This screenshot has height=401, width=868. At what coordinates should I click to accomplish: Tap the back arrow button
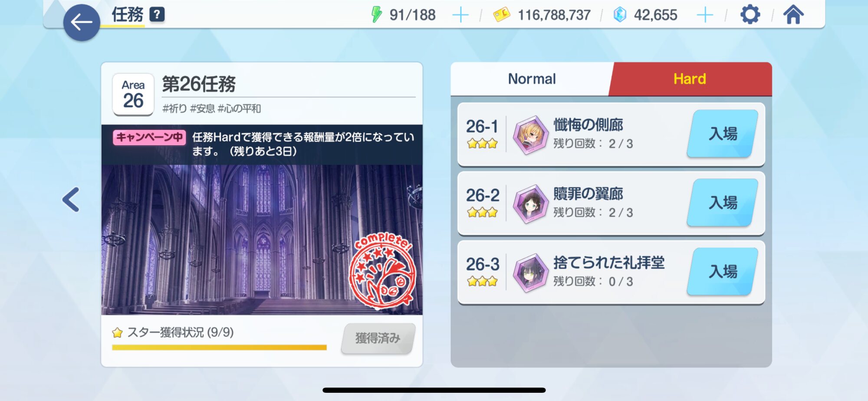coord(82,23)
